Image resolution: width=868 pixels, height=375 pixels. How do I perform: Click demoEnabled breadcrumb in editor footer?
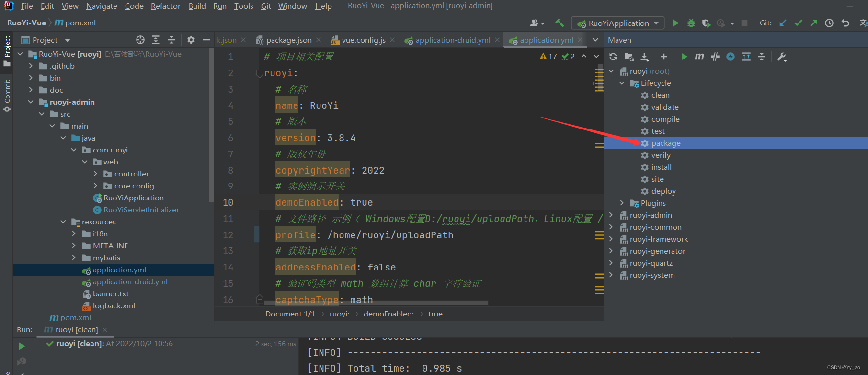tap(388, 314)
